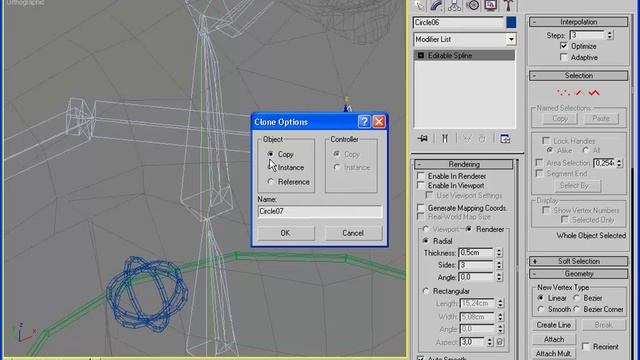The height and width of the screenshot is (360, 640).
Task: Open the Display panel tab
Action: point(490,5)
